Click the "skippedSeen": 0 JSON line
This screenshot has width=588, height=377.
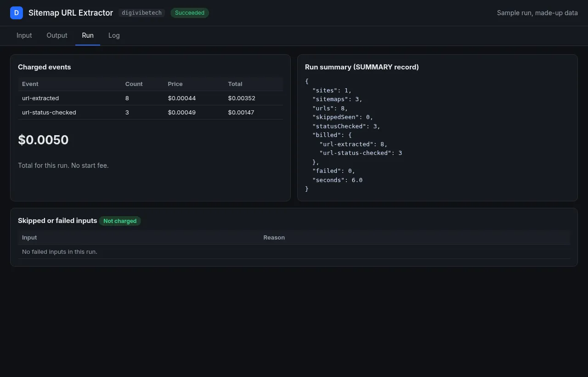[x=343, y=117]
